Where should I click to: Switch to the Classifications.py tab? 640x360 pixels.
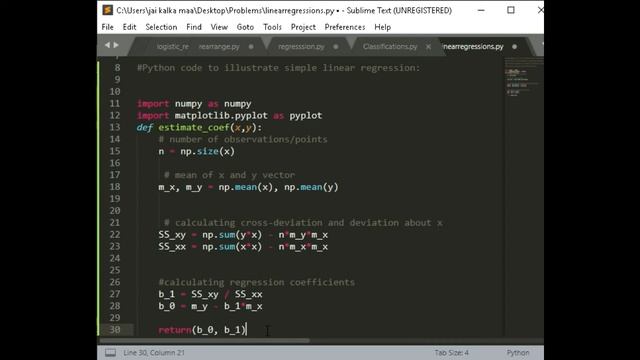[390, 47]
